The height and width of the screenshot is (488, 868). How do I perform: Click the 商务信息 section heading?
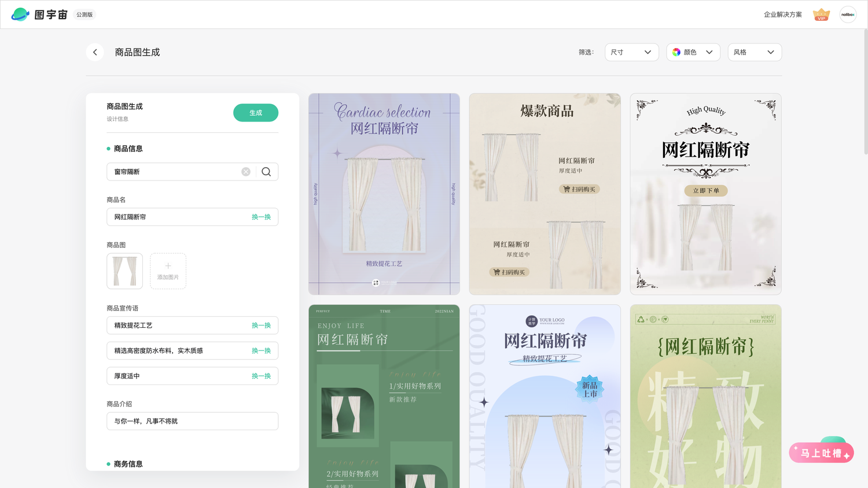pos(128,464)
